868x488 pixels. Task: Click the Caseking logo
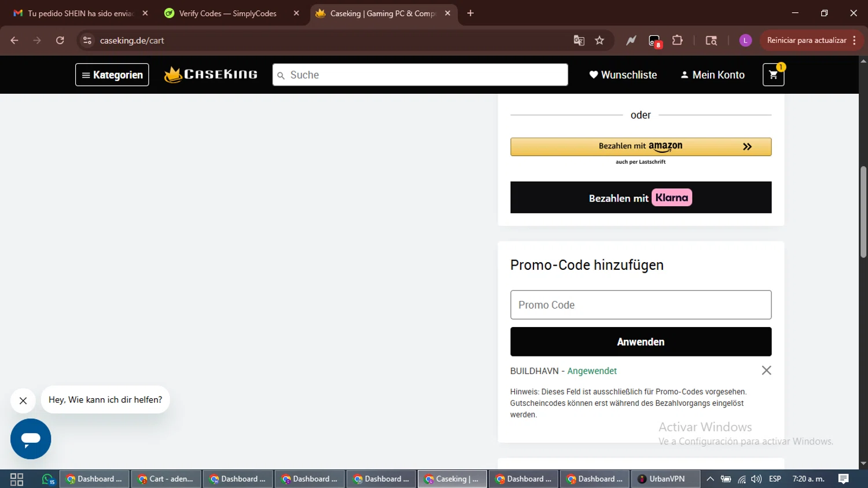211,75
